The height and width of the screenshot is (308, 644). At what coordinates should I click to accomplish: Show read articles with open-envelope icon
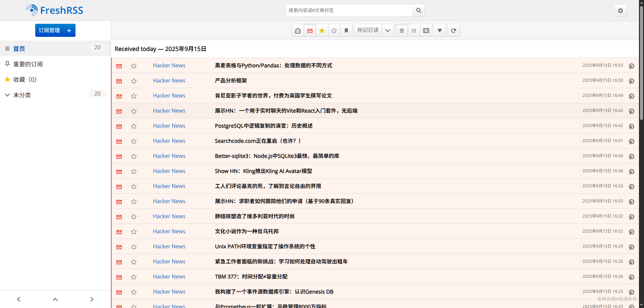(x=298, y=30)
